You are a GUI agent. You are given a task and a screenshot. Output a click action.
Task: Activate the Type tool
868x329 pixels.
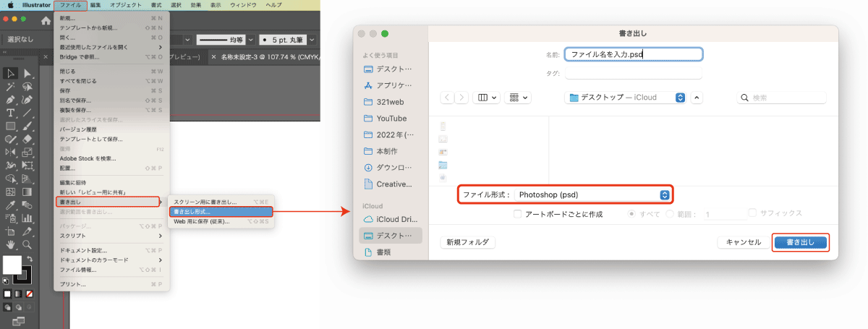11,113
